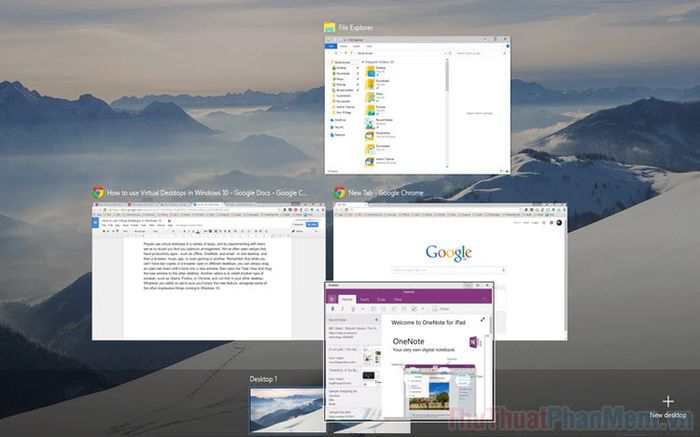The width and height of the screenshot is (700, 437).
Task: Open the Share tab in File Explorer
Action: tap(357, 46)
